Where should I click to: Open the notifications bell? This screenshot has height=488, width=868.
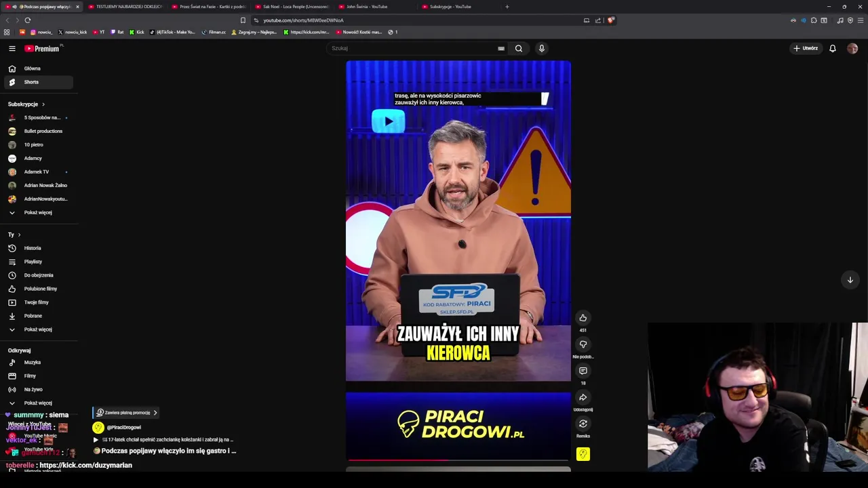(x=832, y=48)
